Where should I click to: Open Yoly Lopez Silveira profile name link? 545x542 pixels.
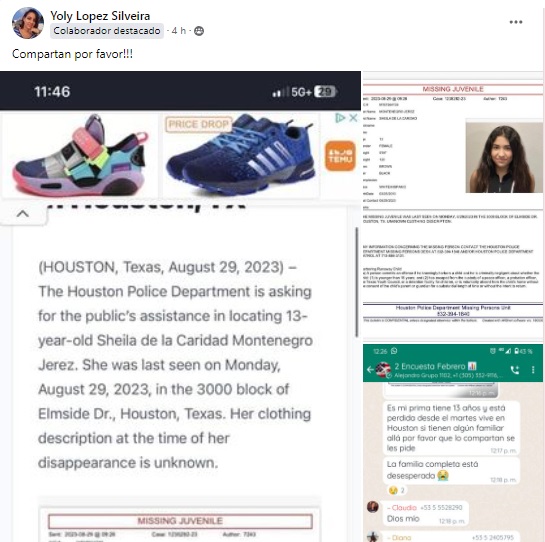[100, 16]
